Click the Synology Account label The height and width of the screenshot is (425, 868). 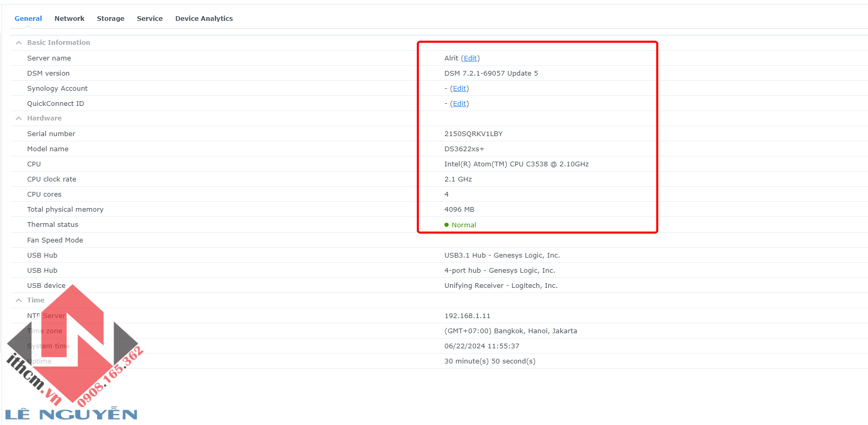coord(57,89)
